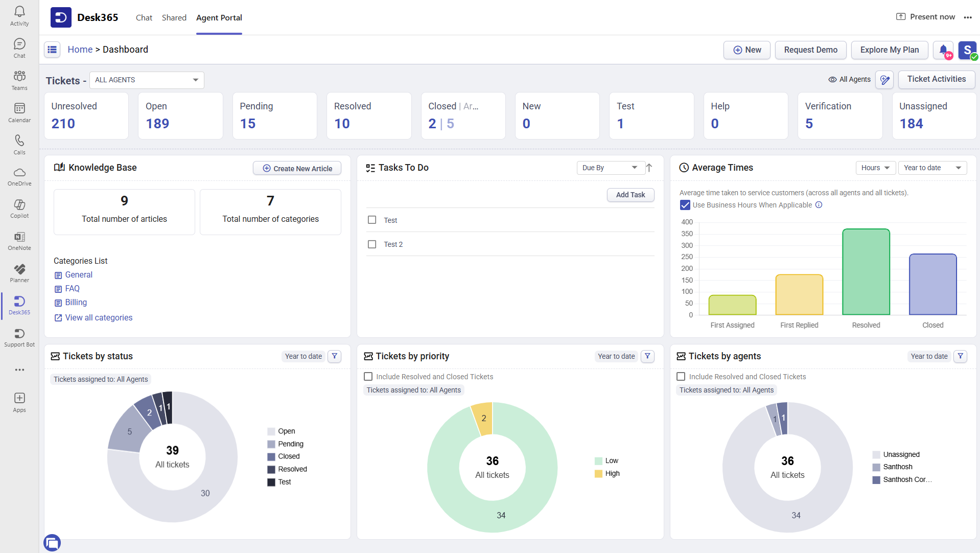Enable Include Resolved and Closed Tickets in priority chart
The width and height of the screenshot is (980, 553).
tap(368, 376)
